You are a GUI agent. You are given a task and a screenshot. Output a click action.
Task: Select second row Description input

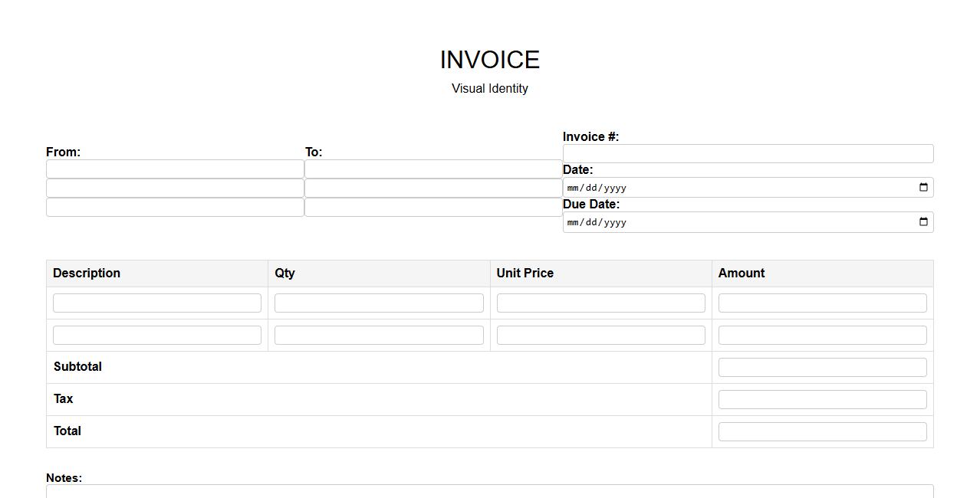(157, 336)
